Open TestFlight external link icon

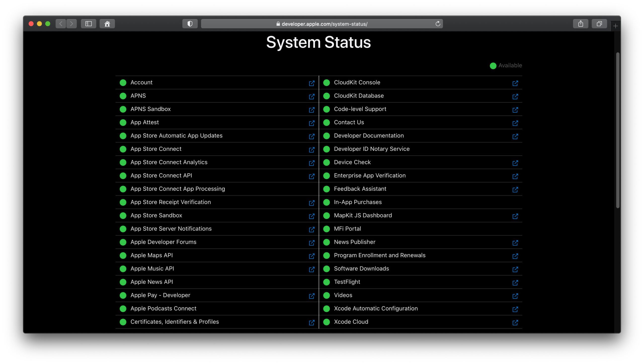point(515,283)
